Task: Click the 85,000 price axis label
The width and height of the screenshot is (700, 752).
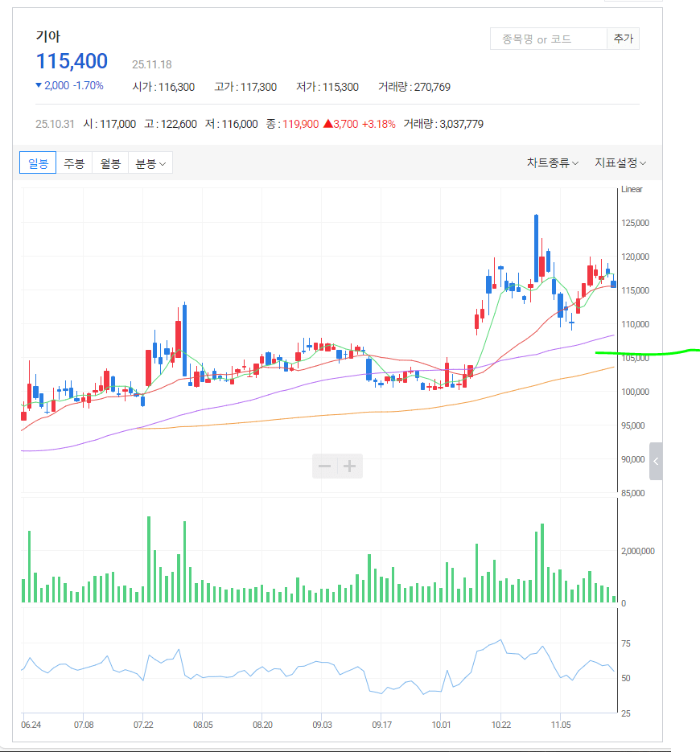Action: tap(633, 493)
